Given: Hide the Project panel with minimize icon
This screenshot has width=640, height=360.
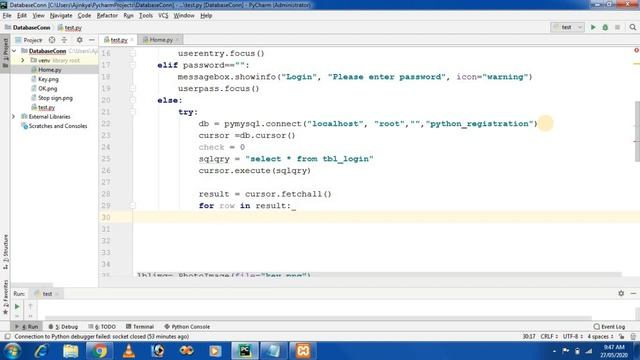Looking at the screenshot, I should 92,40.
